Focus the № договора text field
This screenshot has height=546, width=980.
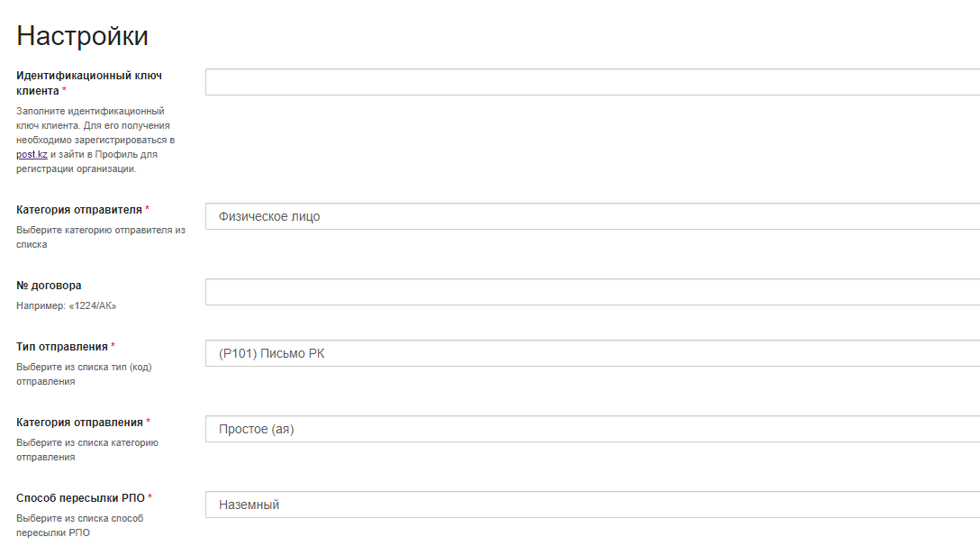click(593, 292)
